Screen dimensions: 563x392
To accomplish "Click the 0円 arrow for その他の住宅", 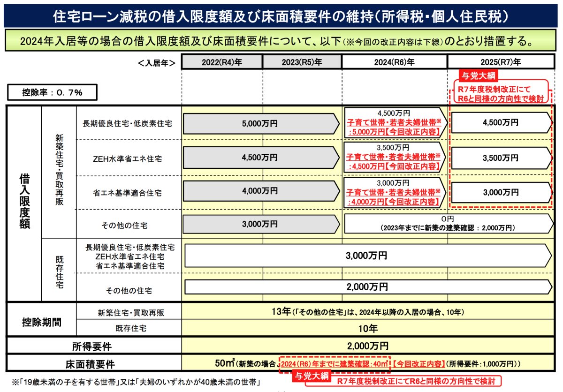I will pyautogui.click(x=447, y=223).
